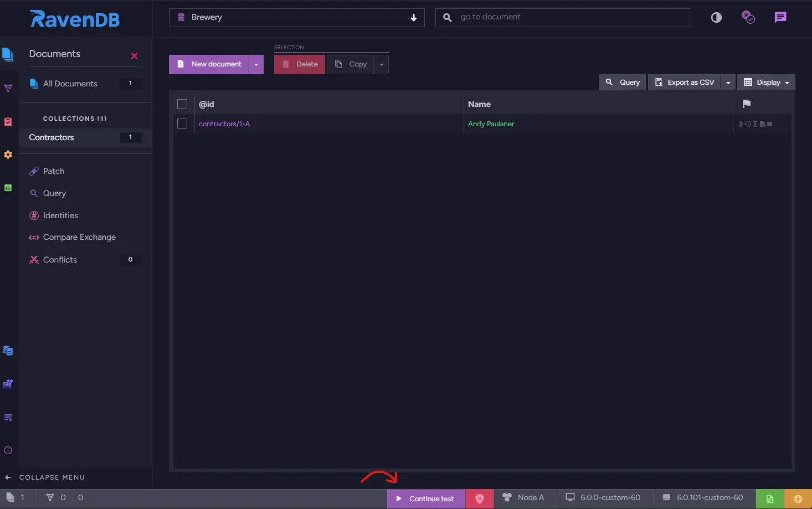Click the row flags icons for contractors/1-A

pyautogui.click(x=756, y=124)
